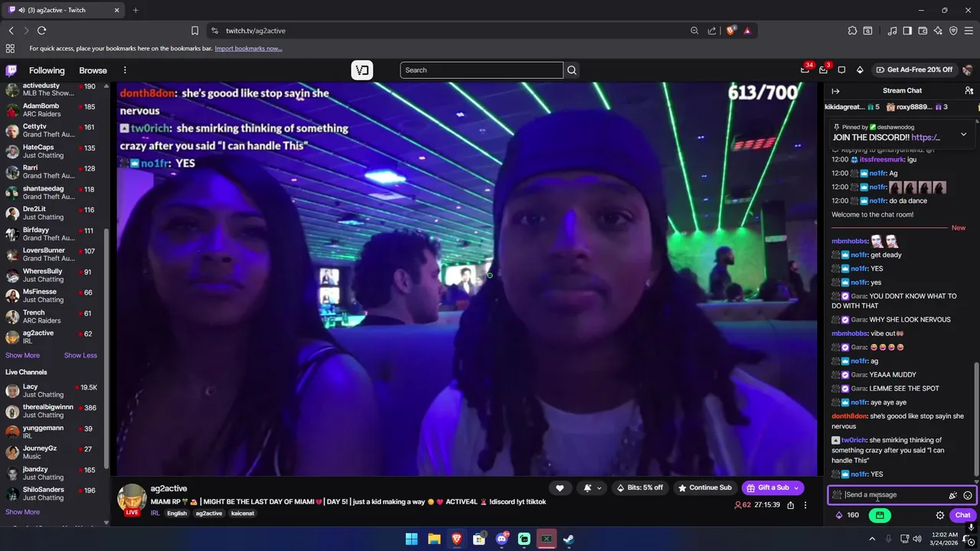
Task: Click the Twitch logo home icon
Action: click(x=11, y=70)
